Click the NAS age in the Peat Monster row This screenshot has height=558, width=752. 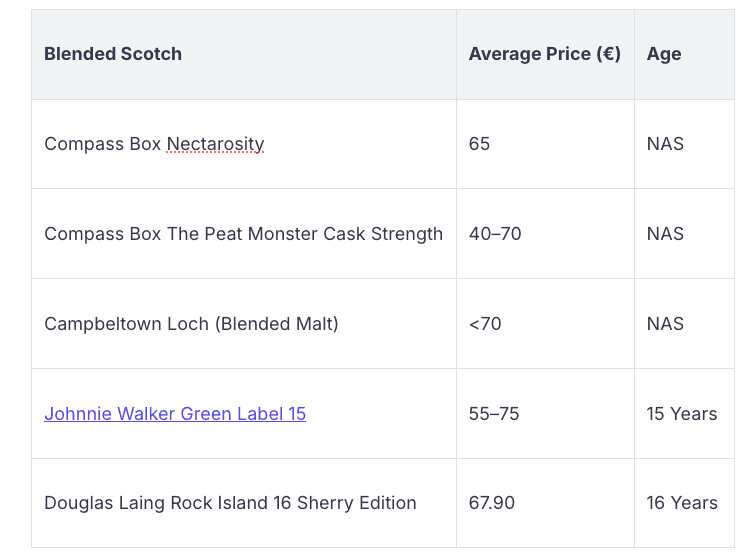click(665, 234)
